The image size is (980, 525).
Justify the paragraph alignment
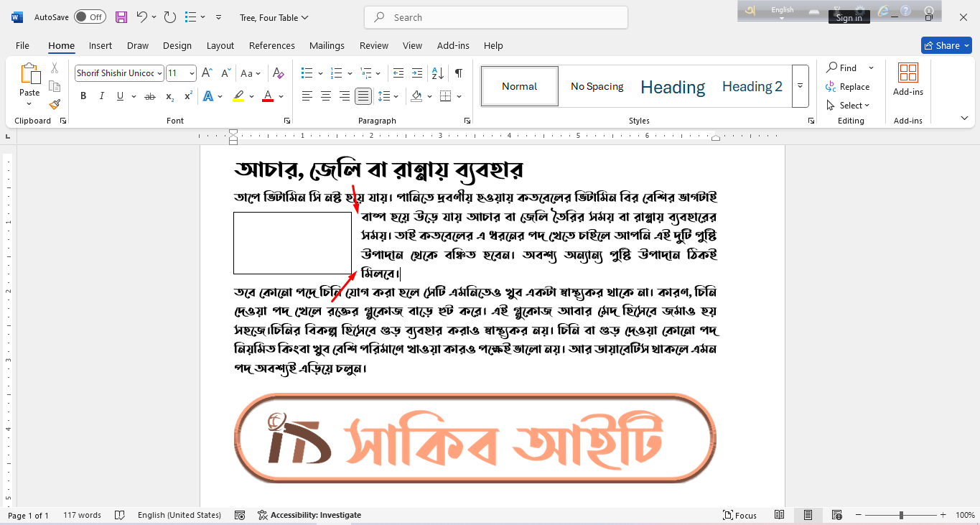(363, 96)
